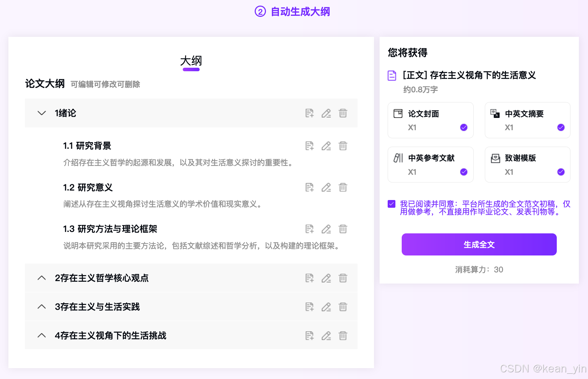Add a subsection under 1.2 研究意义
The height and width of the screenshot is (379, 588).
tap(309, 187)
